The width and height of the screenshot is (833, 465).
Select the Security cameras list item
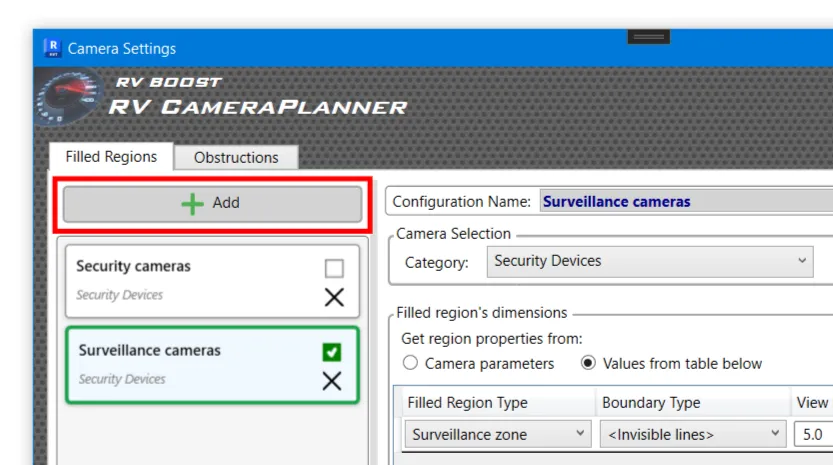190,280
